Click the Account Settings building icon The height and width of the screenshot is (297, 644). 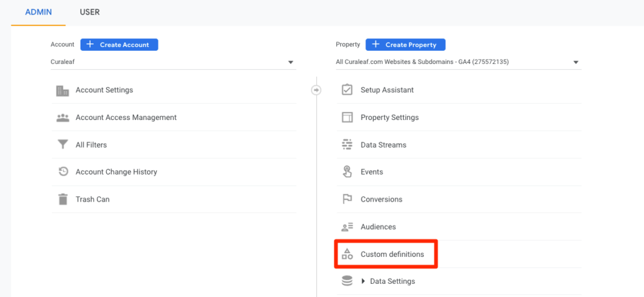pos(63,90)
